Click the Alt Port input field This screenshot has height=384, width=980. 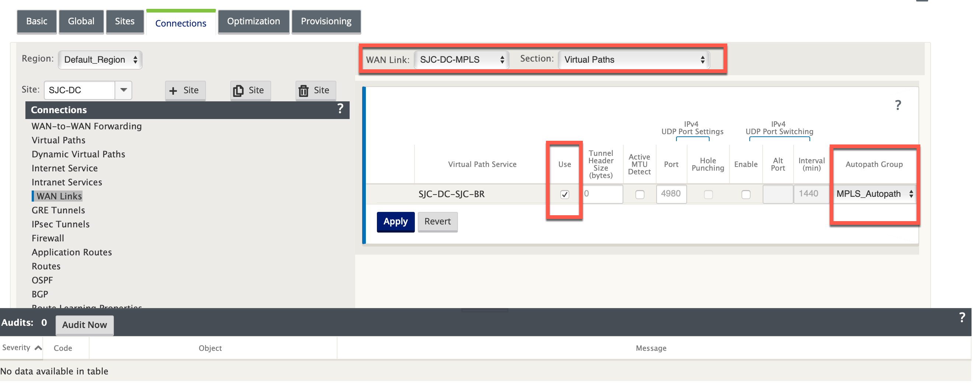point(778,194)
